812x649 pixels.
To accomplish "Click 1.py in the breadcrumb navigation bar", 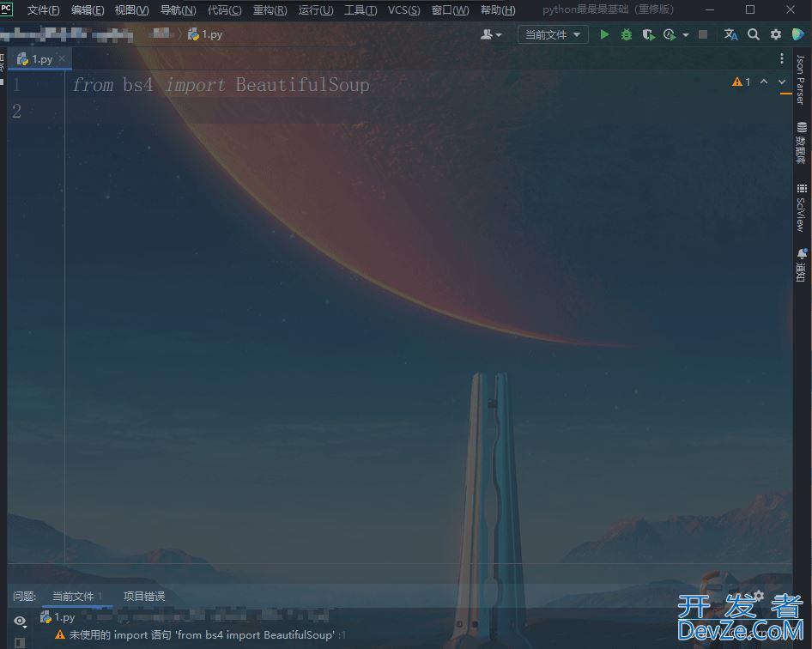I will 205,34.
